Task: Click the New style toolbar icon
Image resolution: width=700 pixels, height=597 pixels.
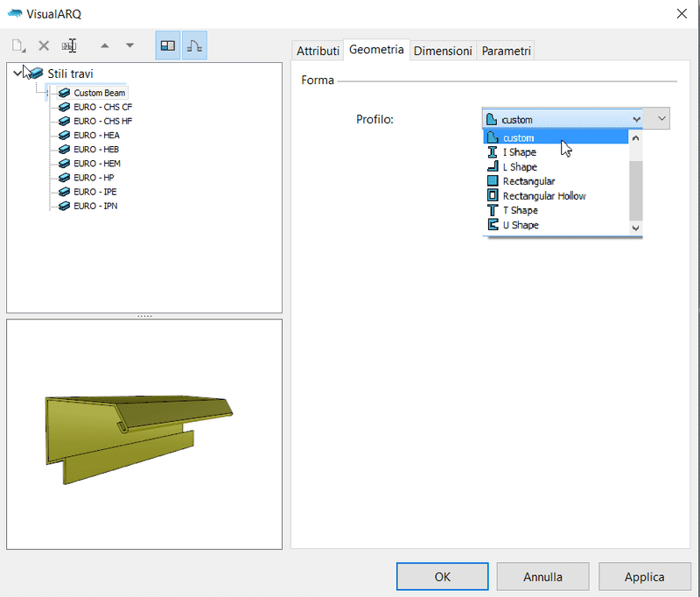Action: tap(18, 46)
